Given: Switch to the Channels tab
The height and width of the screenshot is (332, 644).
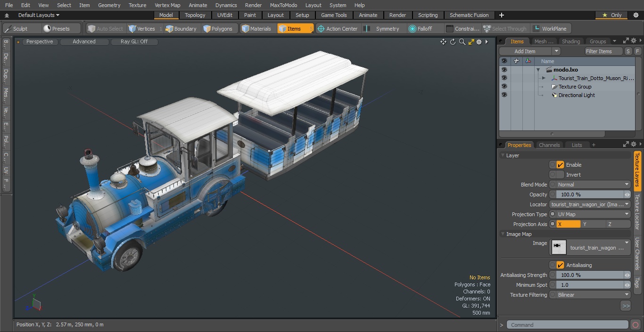Looking at the screenshot, I should 549,145.
